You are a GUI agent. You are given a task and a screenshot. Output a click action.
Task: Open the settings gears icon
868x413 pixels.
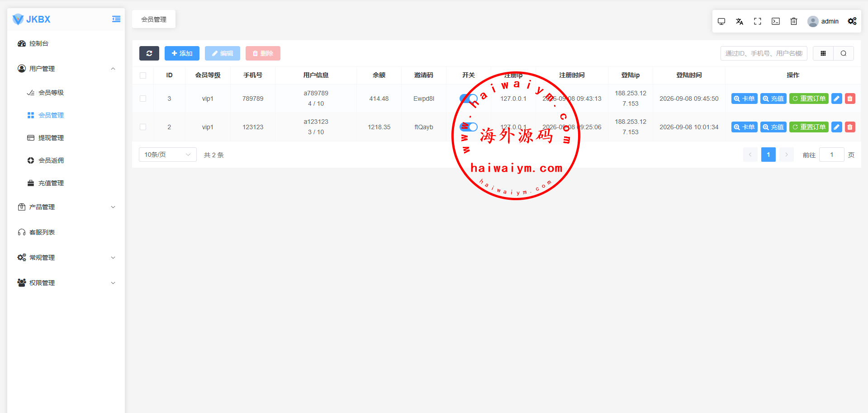click(852, 21)
